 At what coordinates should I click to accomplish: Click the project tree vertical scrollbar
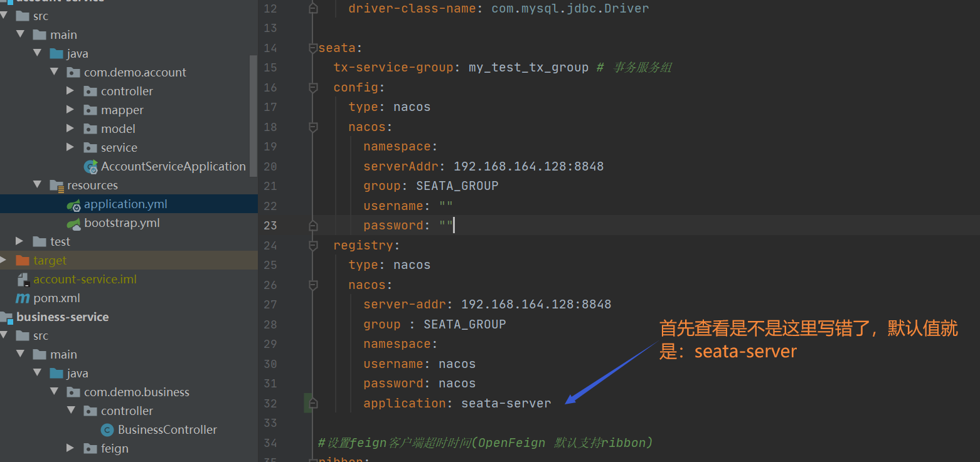pyautogui.click(x=254, y=113)
